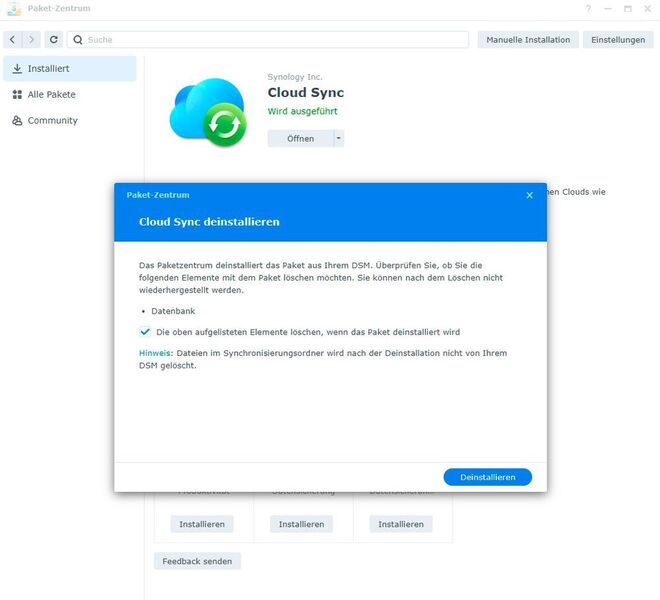660x600 pixels.
Task: Click the Deinstallieren button
Action: click(x=487, y=477)
